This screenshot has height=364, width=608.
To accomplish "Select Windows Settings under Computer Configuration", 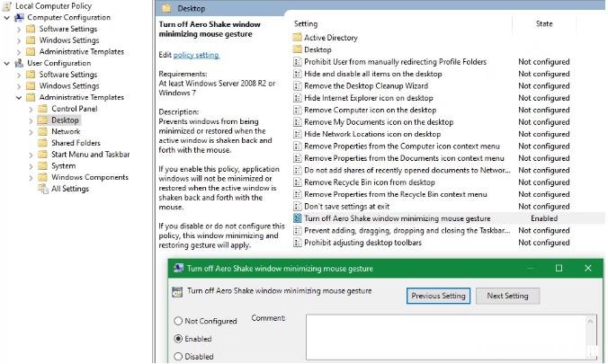I will tap(69, 40).
